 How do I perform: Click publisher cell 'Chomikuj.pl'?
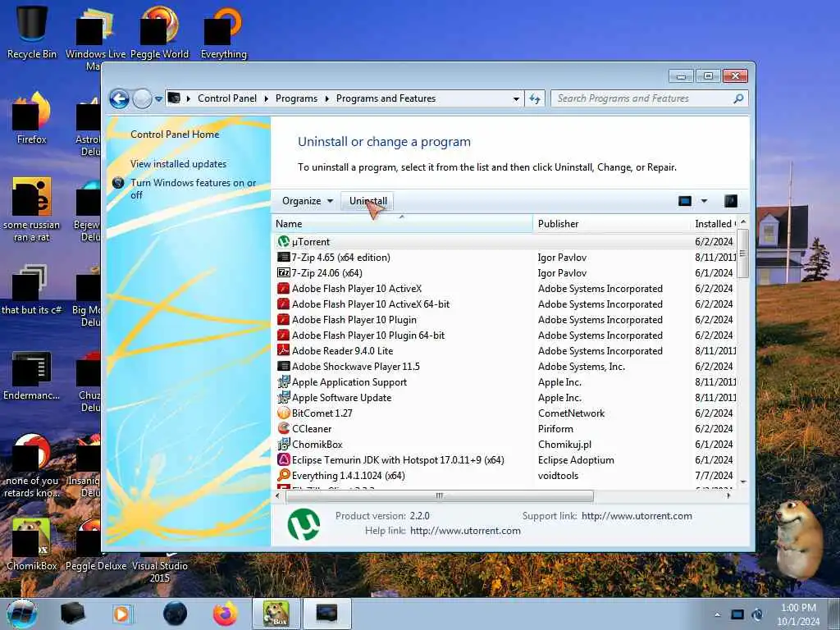564,444
